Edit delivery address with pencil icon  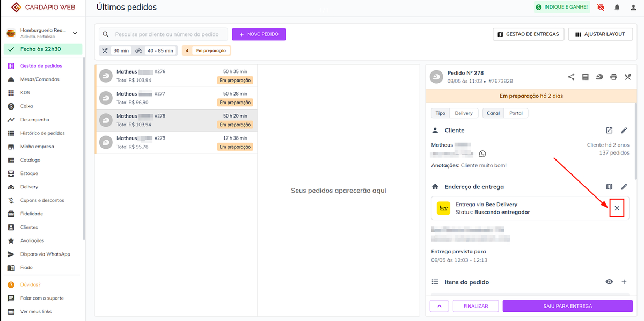click(624, 187)
